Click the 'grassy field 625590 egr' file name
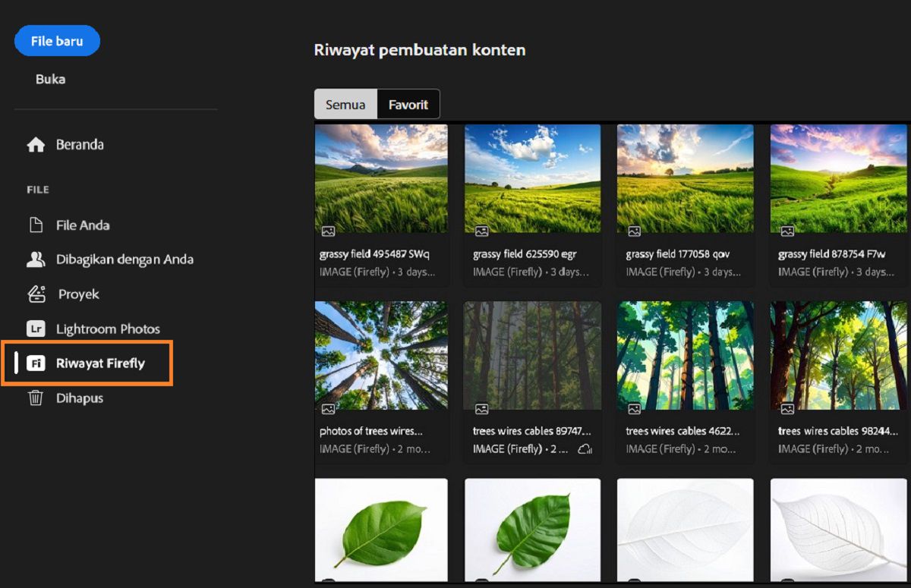This screenshot has height=588, width=911. [525, 254]
